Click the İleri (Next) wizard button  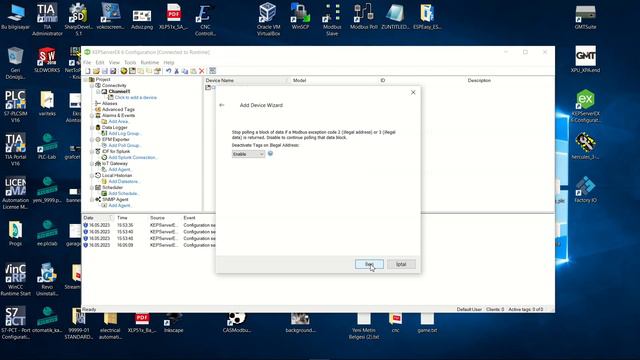369,264
